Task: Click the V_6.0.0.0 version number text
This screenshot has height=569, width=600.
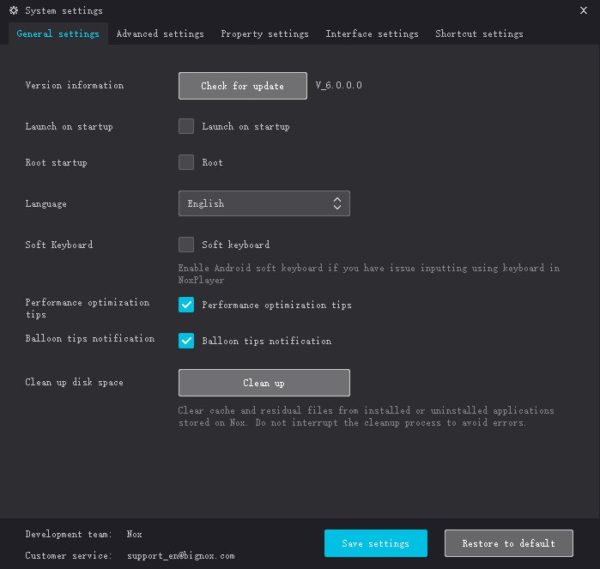Action: pyautogui.click(x=339, y=86)
